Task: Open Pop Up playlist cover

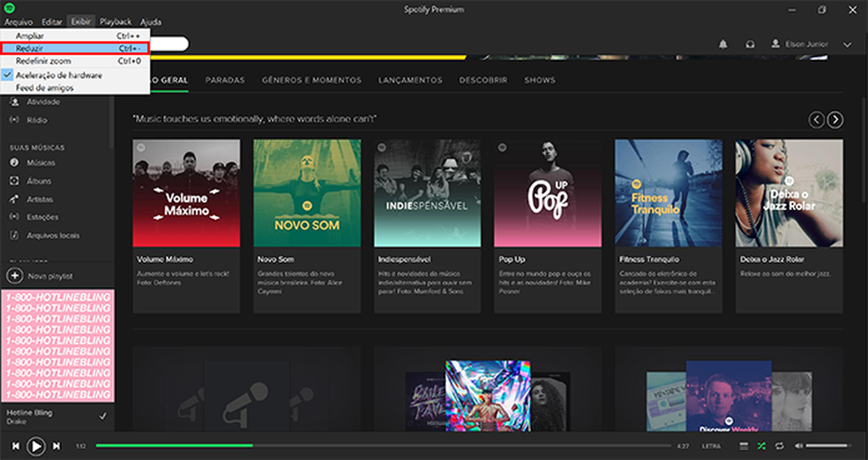Action: click(548, 192)
